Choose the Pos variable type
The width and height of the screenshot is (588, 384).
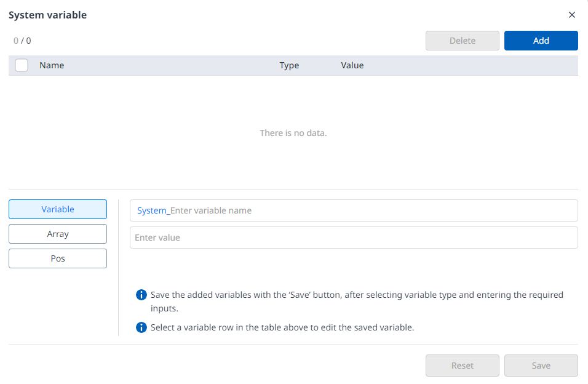[x=58, y=258]
